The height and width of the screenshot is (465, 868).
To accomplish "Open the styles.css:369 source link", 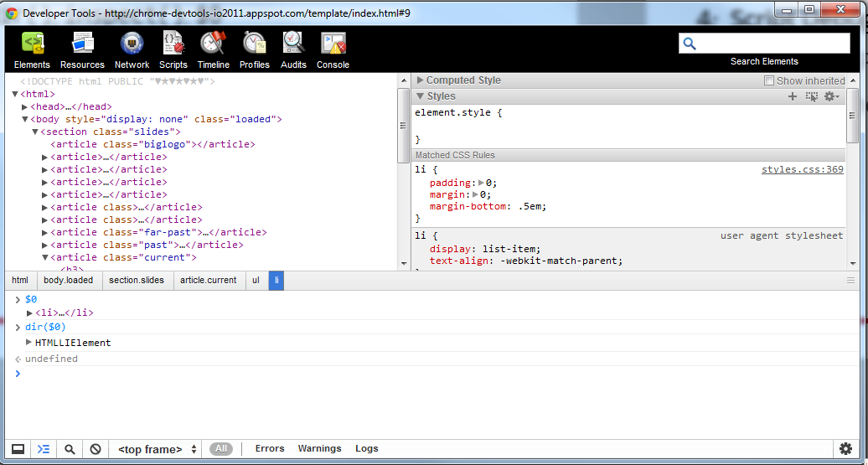I will point(802,169).
